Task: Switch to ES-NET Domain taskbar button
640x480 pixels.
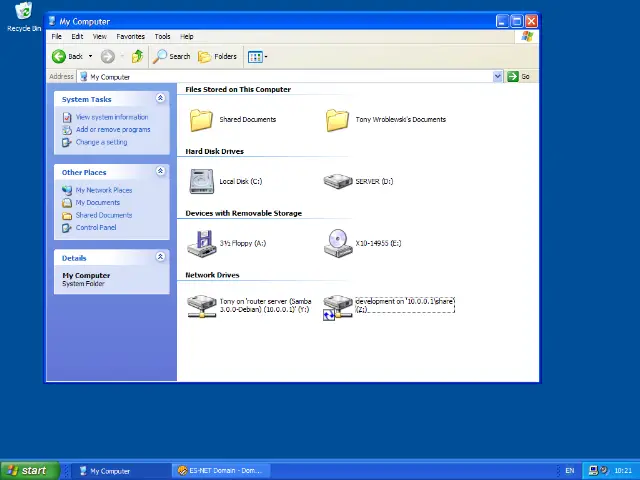Action: coord(221,471)
